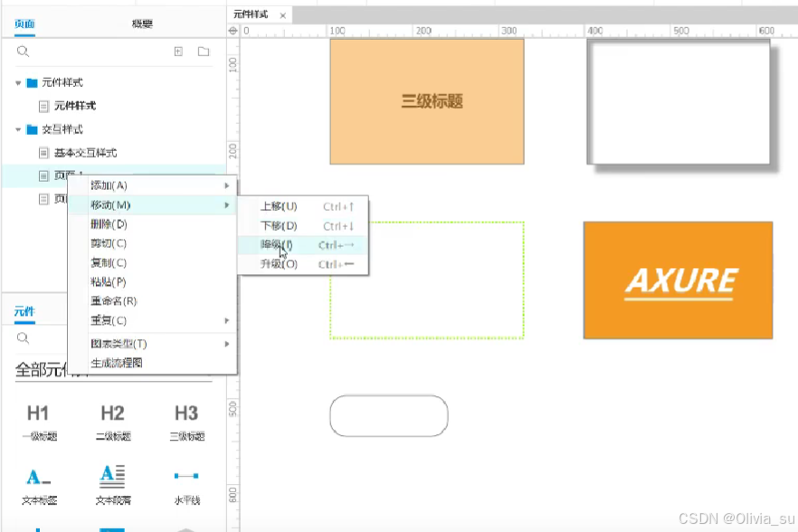Viewport: 798px width, 532px height.
Task: Collapse the 交互样式 folder
Action: click(18, 129)
